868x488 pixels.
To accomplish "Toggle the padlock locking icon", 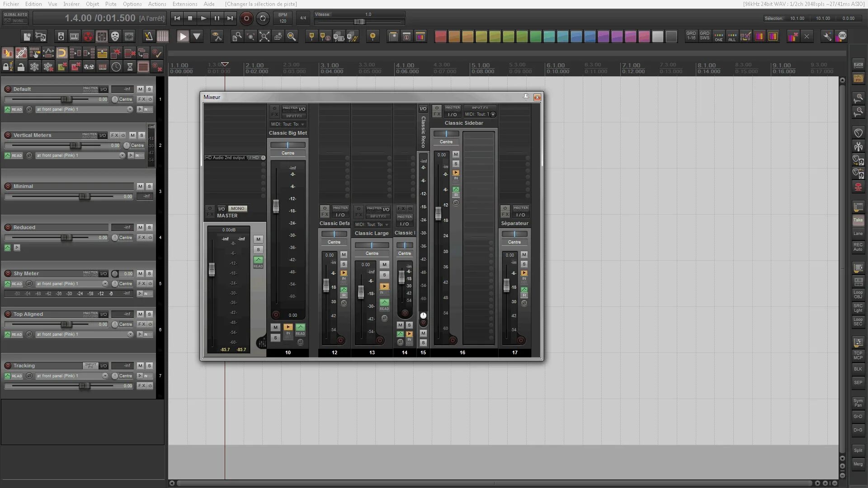I will (21, 67).
